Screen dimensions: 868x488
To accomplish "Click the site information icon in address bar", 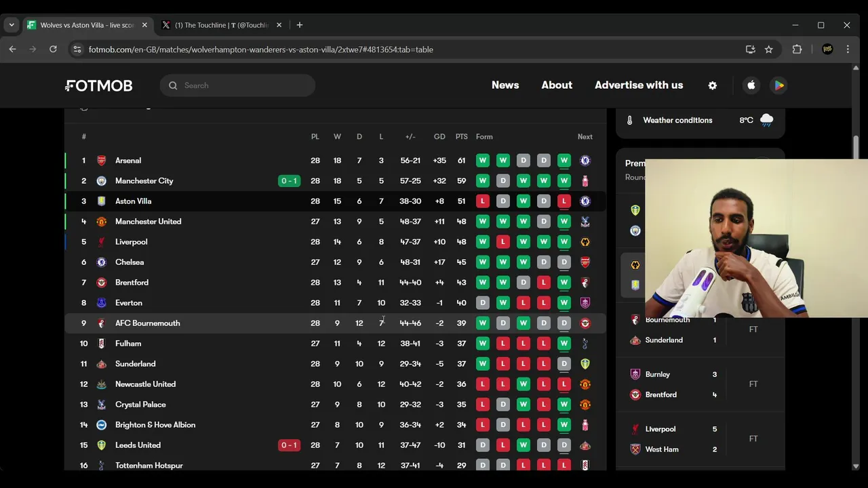I will [77, 49].
